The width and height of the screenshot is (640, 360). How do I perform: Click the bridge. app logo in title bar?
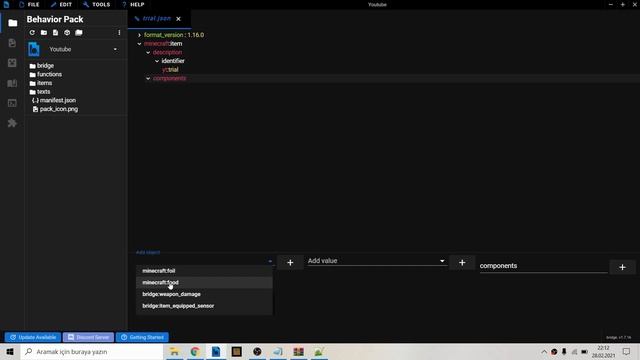coord(6,4)
